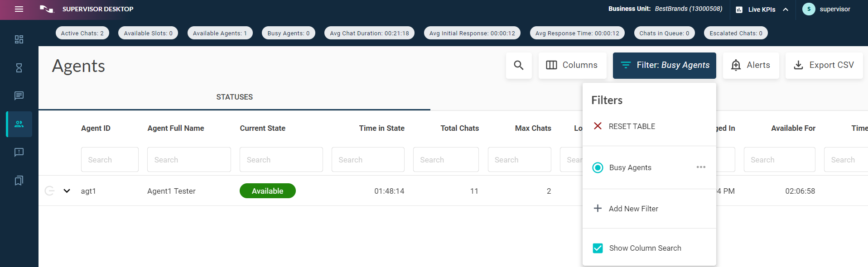Switch to the STATUSES tab

(x=234, y=97)
